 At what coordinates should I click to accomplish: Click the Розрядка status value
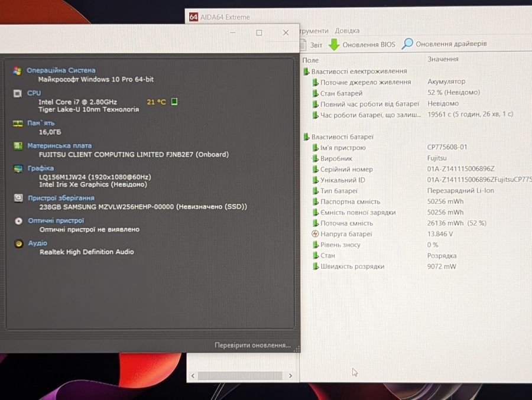click(x=442, y=255)
